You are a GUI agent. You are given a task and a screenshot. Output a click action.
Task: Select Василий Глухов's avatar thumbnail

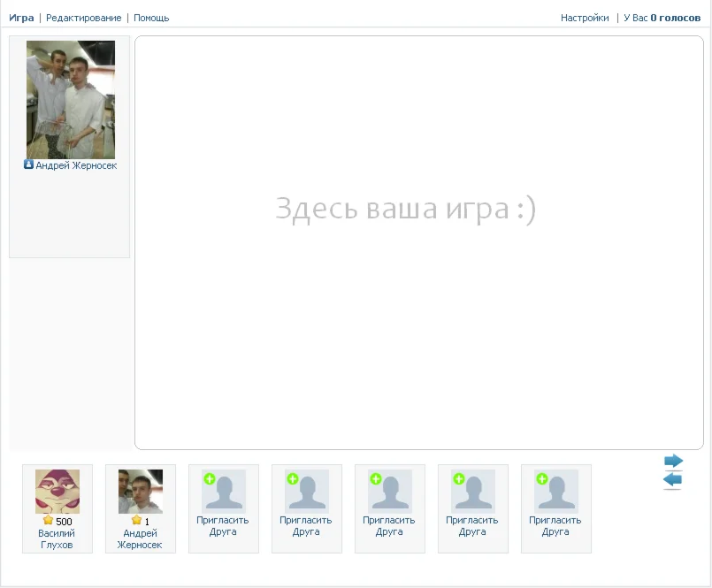(x=57, y=491)
